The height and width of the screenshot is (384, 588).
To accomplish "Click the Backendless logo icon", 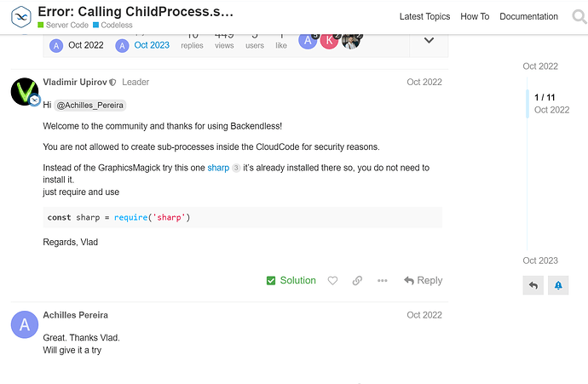I will pos(21,17).
